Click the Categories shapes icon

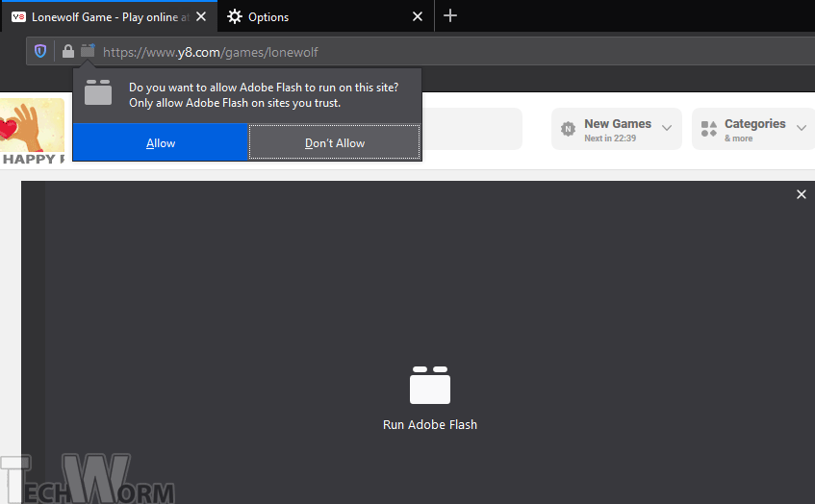(x=709, y=128)
